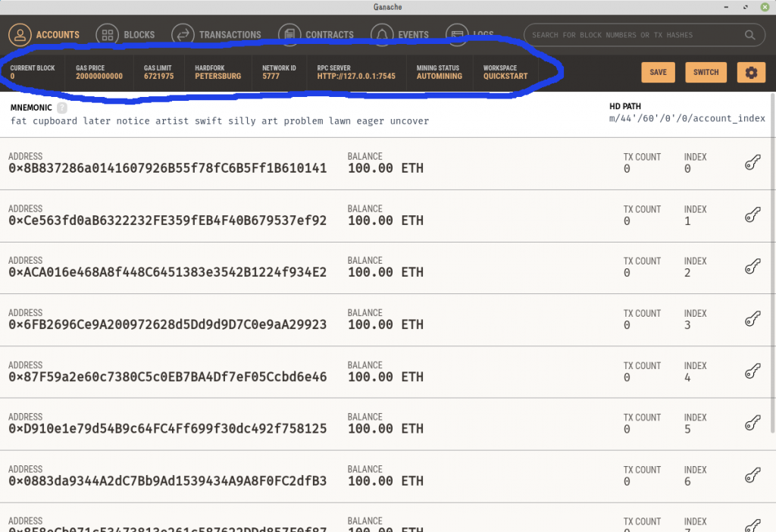Click the mining status AUTOMINING
This screenshot has height=532, width=776.
[440, 77]
